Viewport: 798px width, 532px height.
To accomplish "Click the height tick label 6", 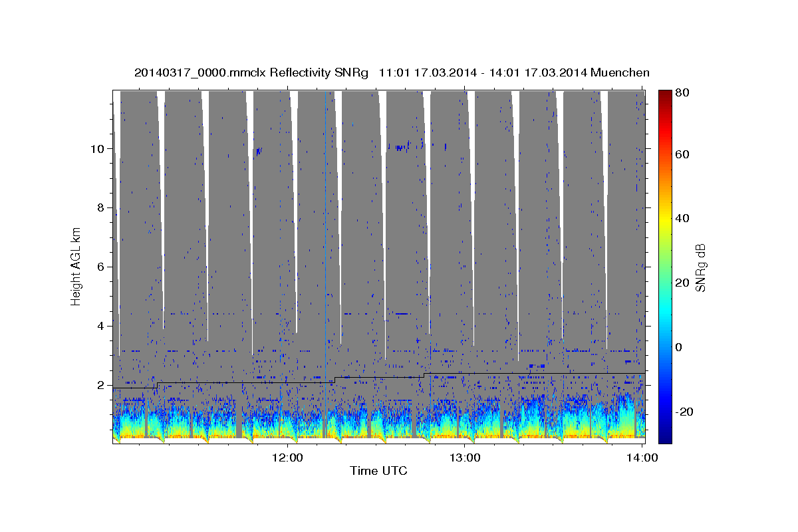I will 100,267.
